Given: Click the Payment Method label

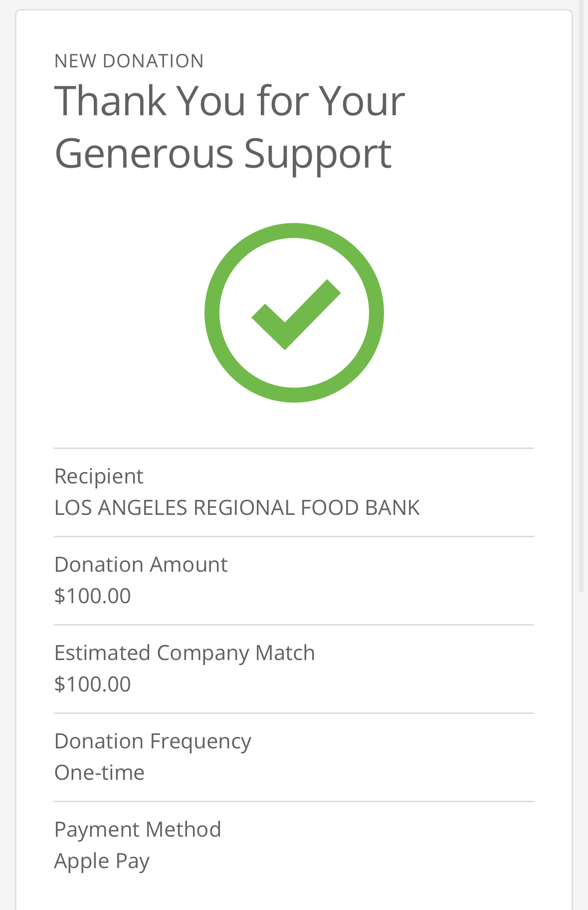Looking at the screenshot, I should pos(138,830).
